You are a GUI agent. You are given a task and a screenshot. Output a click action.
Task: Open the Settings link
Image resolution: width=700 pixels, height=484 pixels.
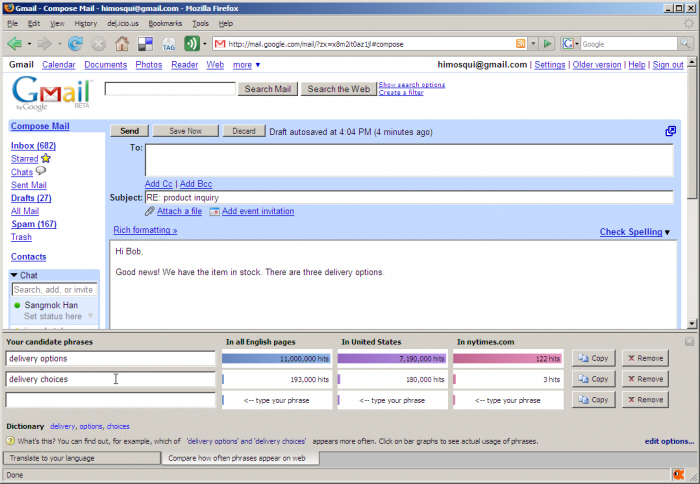point(550,65)
